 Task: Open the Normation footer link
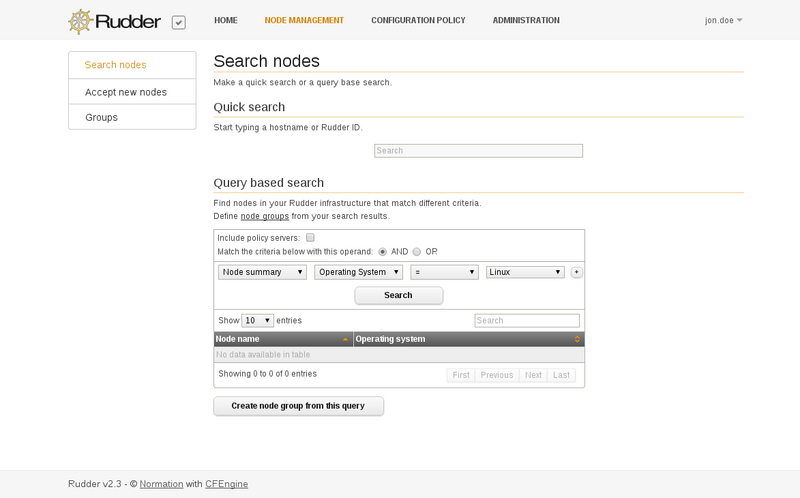click(x=161, y=484)
